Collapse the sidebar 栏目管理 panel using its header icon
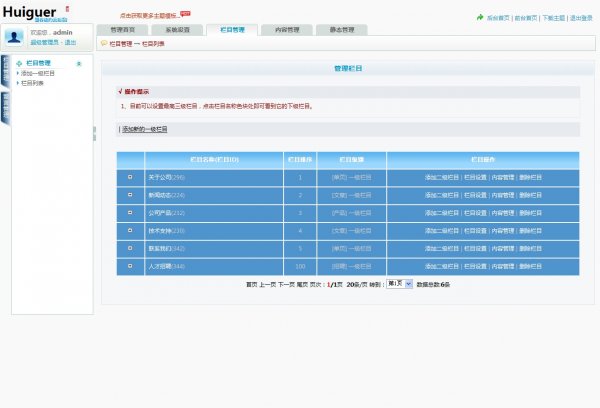600x408 pixels. pyautogui.click(x=79, y=64)
